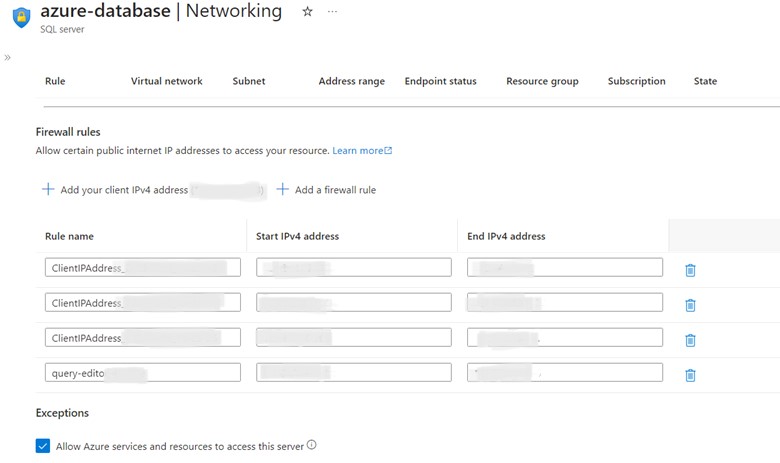Click the Endpoint status column header

[x=440, y=81]
